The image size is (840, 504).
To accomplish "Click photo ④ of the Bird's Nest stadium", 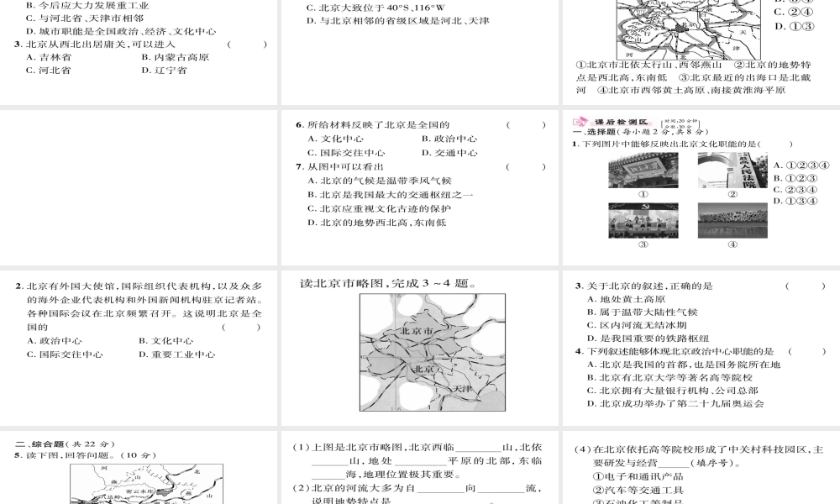I will (732, 220).
